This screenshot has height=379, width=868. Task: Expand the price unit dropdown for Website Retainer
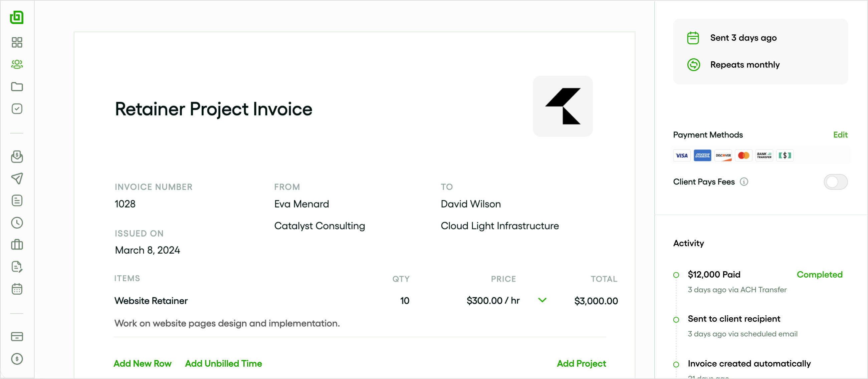click(542, 300)
